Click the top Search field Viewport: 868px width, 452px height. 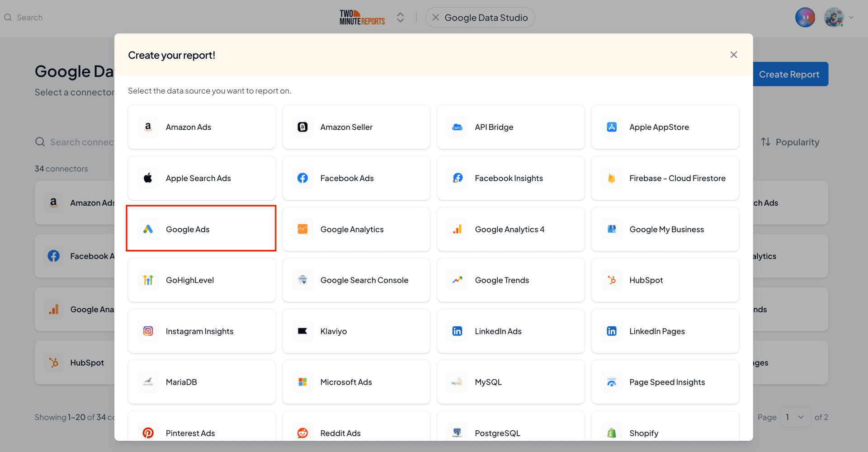[29, 18]
